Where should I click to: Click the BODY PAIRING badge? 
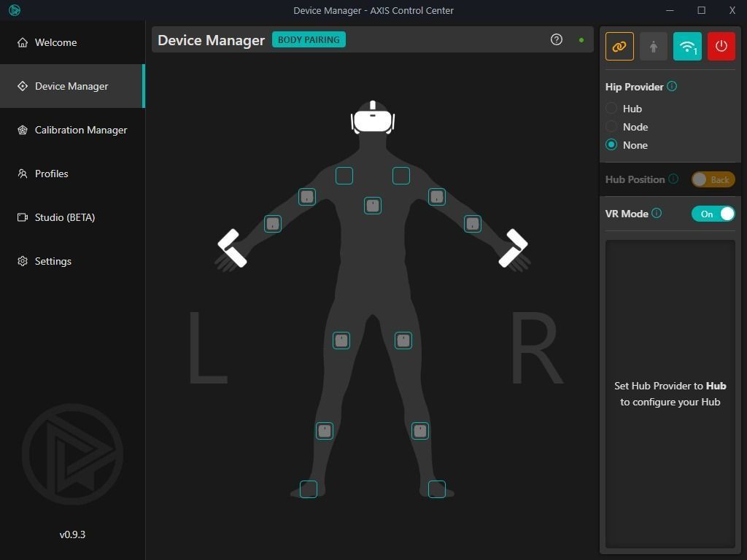tap(309, 39)
